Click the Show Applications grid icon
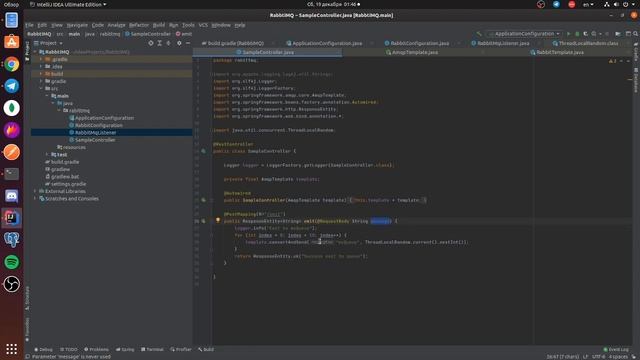 click(x=11, y=349)
